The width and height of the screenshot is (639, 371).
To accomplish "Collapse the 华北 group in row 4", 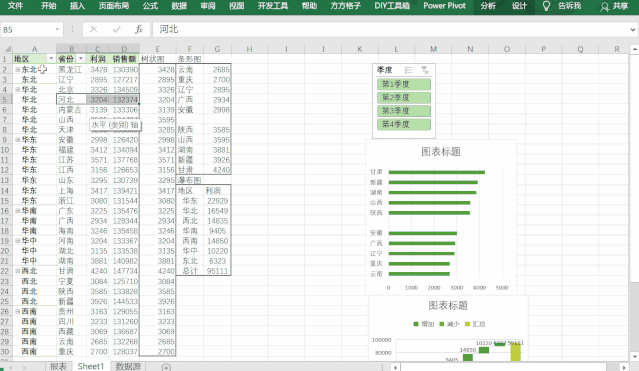I will (x=18, y=89).
